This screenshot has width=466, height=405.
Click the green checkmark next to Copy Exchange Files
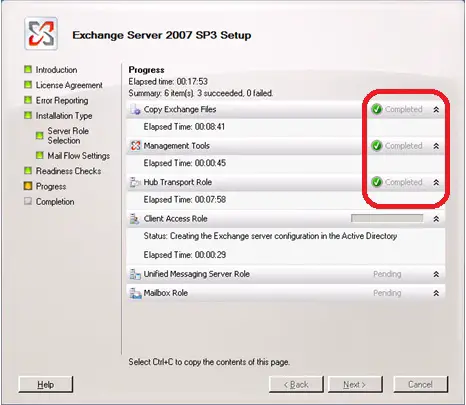[377, 109]
